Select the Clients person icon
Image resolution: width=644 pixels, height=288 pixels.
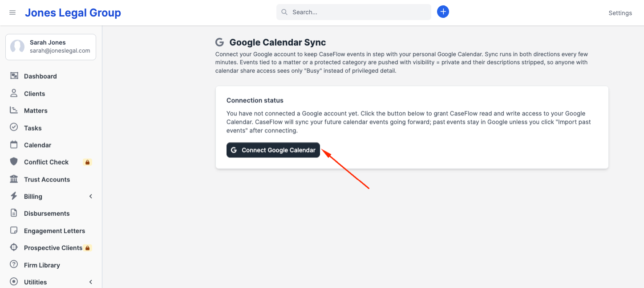click(14, 94)
